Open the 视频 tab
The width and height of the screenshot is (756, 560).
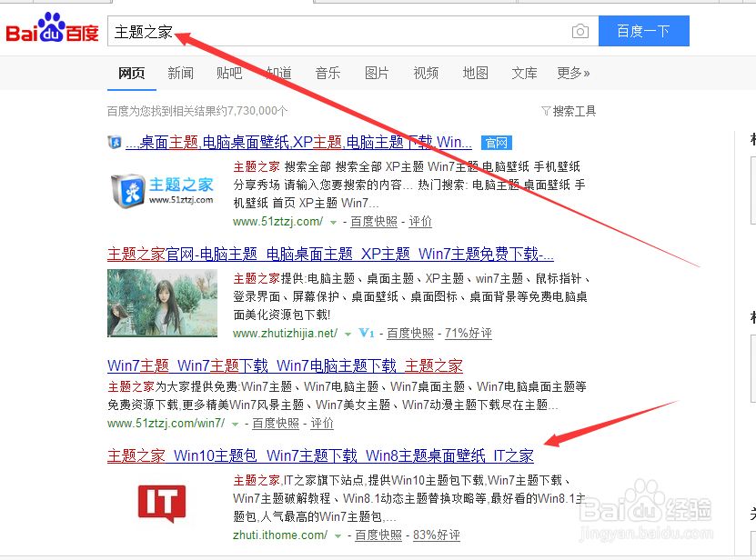[426, 74]
